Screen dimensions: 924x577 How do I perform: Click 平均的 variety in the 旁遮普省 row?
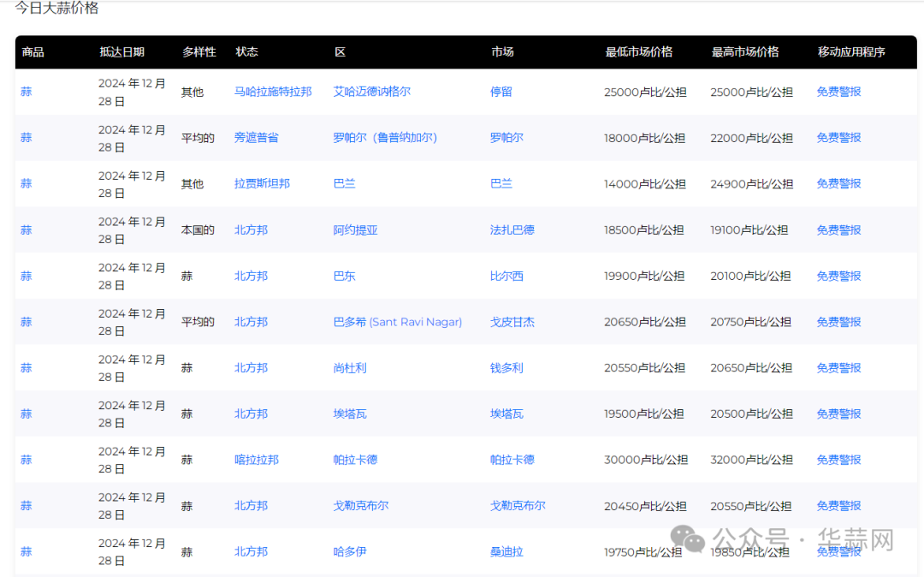(198, 138)
